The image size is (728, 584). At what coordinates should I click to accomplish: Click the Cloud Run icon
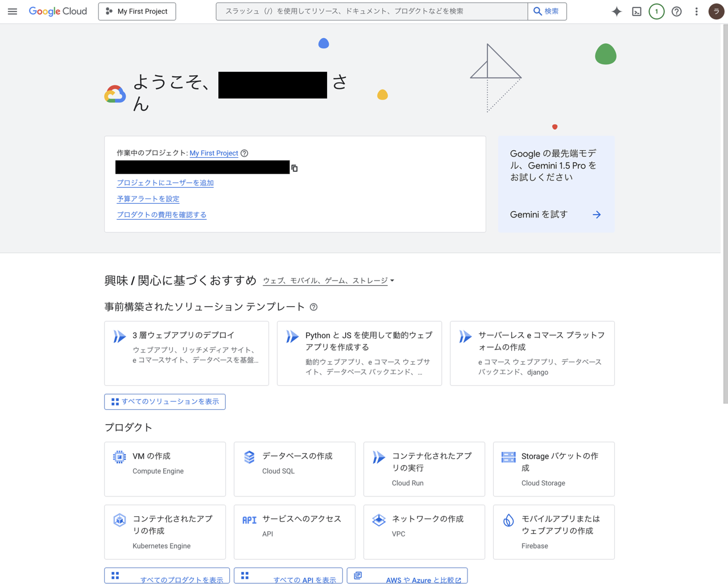point(379,457)
